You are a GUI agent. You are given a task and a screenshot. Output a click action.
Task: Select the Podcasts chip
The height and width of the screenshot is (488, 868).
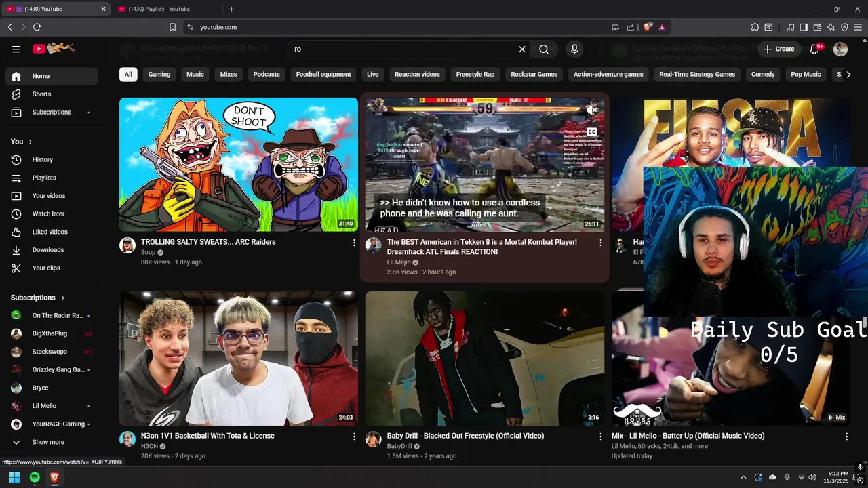[267, 75]
